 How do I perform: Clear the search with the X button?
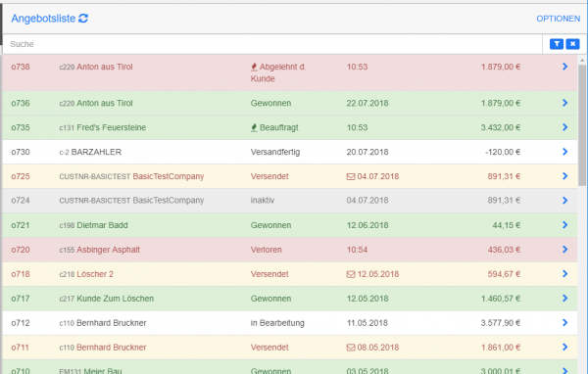tap(572, 44)
